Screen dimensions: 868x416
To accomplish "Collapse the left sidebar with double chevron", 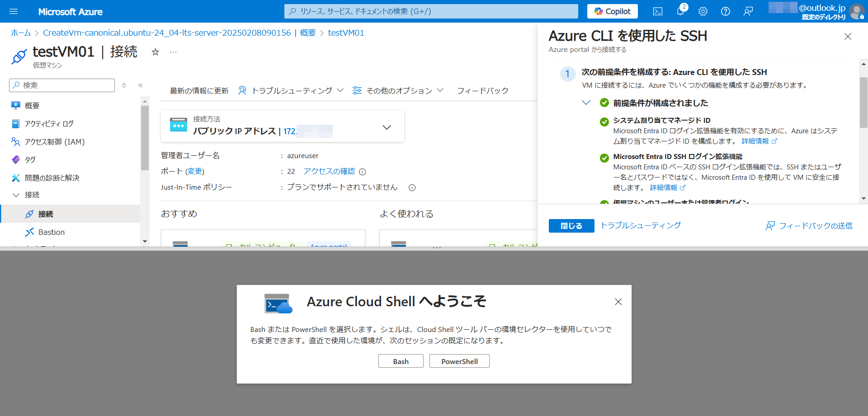I will 141,85.
